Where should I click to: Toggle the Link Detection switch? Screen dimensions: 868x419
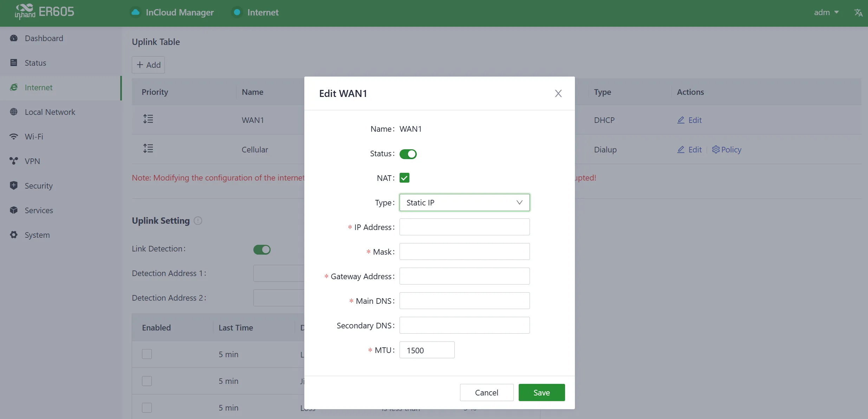[262, 250]
